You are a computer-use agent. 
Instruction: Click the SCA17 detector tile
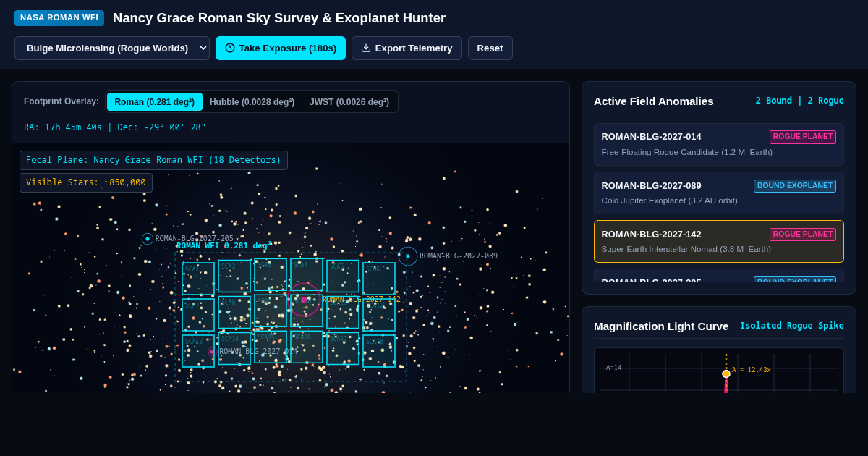[343, 348]
